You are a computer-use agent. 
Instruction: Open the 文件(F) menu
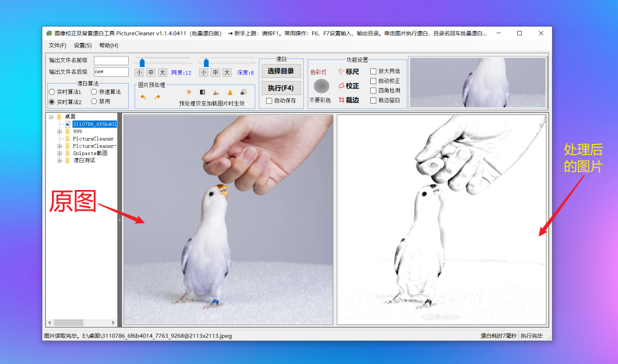click(57, 46)
